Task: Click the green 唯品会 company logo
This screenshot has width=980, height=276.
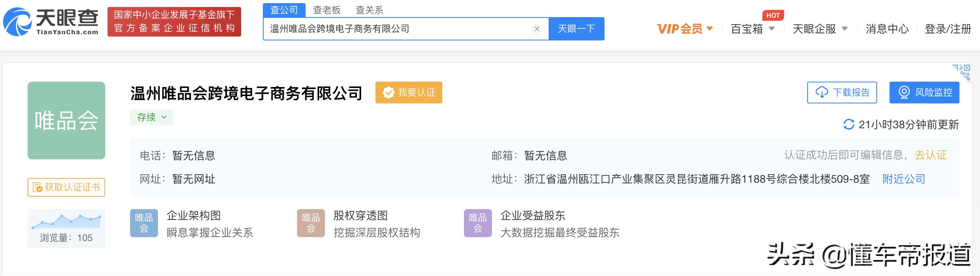Action: (x=66, y=121)
